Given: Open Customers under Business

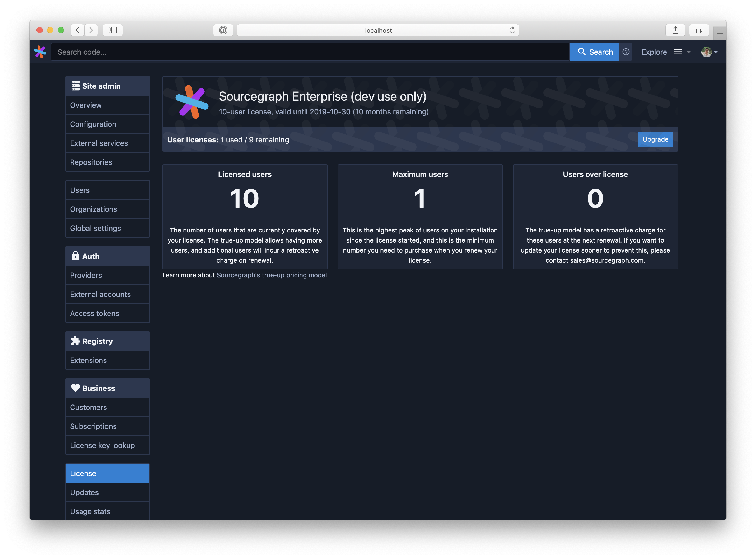Looking at the screenshot, I should (107, 407).
